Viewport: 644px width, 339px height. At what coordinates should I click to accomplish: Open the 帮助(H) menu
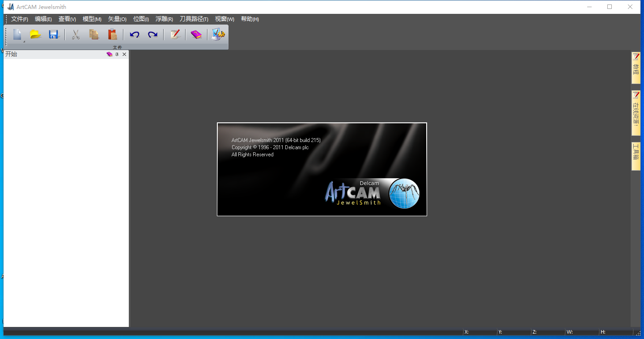click(250, 19)
